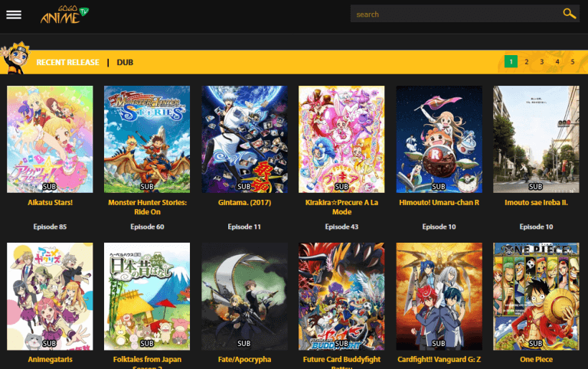This screenshot has height=369, width=588.
Task: Open the hamburger menu
Action: point(14,15)
